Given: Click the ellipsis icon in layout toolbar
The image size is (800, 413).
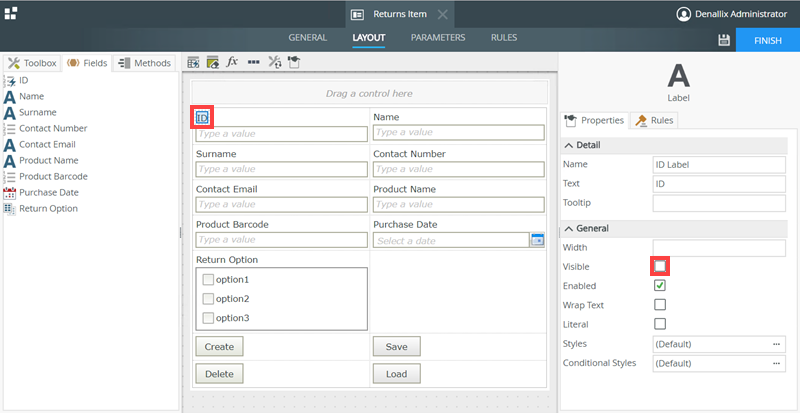Looking at the screenshot, I should 253,62.
